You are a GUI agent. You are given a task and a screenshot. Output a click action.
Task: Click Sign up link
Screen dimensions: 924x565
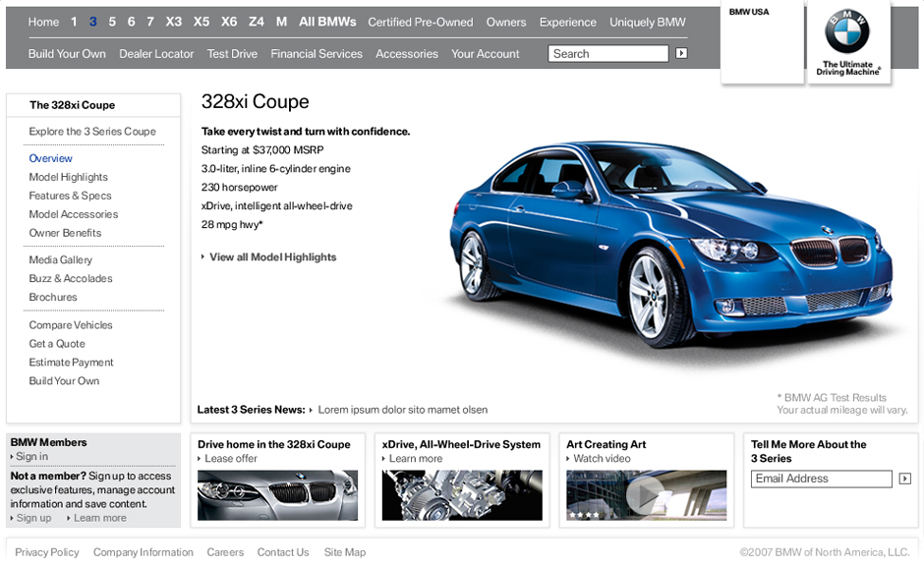click(33, 518)
